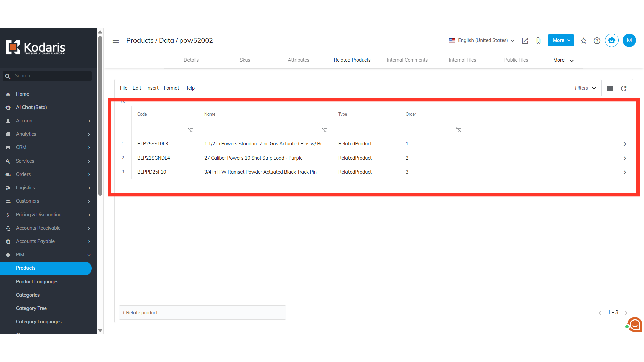
Task: Open row BLP22SGNDL4 detail arrow
Action: coord(625,158)
